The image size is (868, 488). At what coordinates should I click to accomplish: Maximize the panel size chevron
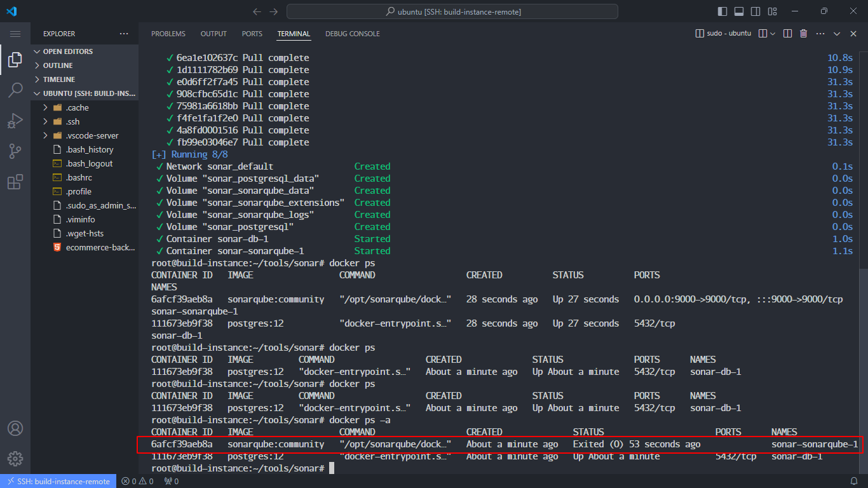pos(837,34)
